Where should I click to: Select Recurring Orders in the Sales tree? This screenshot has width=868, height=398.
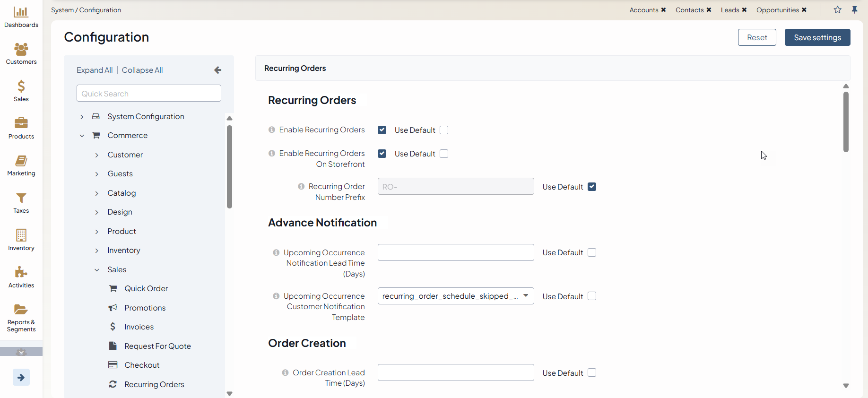click(154, 384)
